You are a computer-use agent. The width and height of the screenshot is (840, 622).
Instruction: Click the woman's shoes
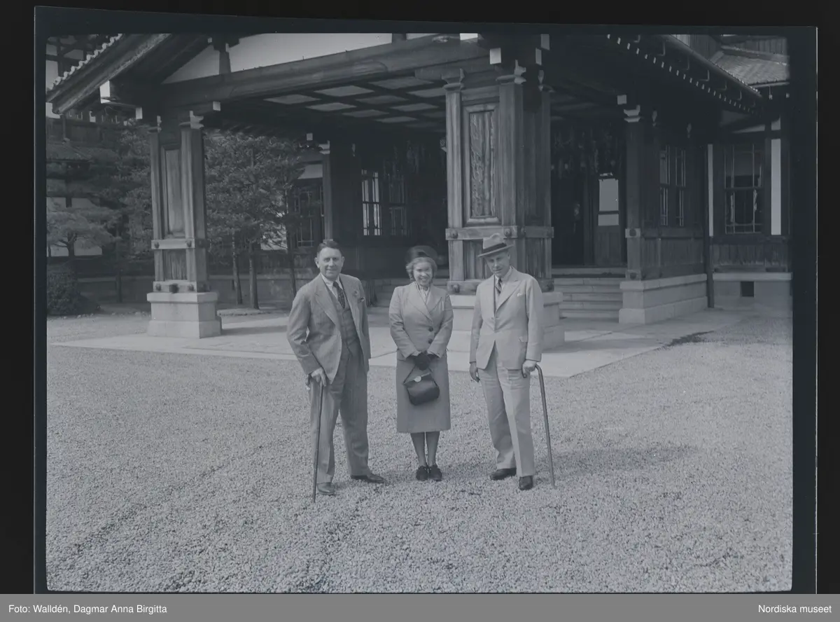(428, 473)
